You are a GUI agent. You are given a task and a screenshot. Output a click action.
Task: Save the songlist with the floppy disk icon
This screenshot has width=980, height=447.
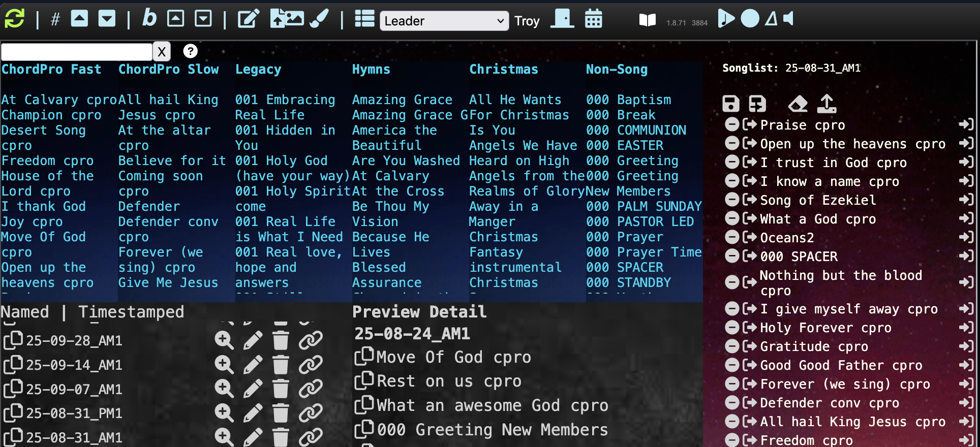(x=731, y=104)
